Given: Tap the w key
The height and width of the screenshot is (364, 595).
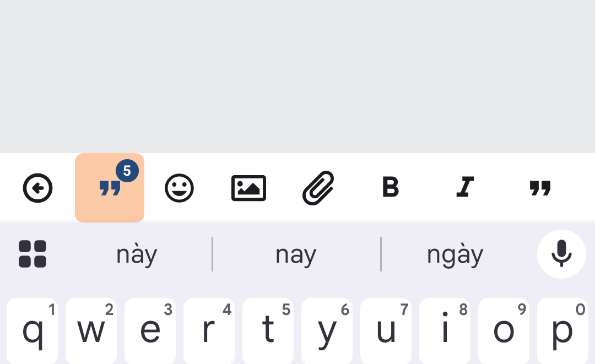Looking at the screenshot, I should (x=91, y=331).
